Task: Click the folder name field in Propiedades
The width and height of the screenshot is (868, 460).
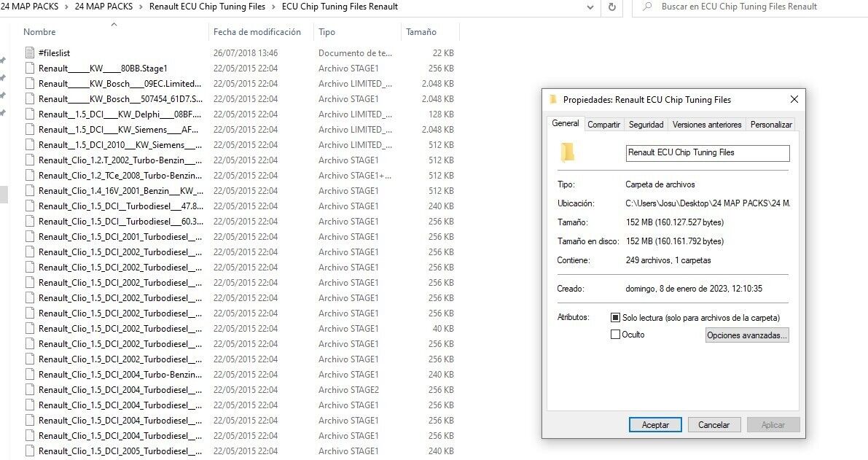Action: (x=708, y=153)
